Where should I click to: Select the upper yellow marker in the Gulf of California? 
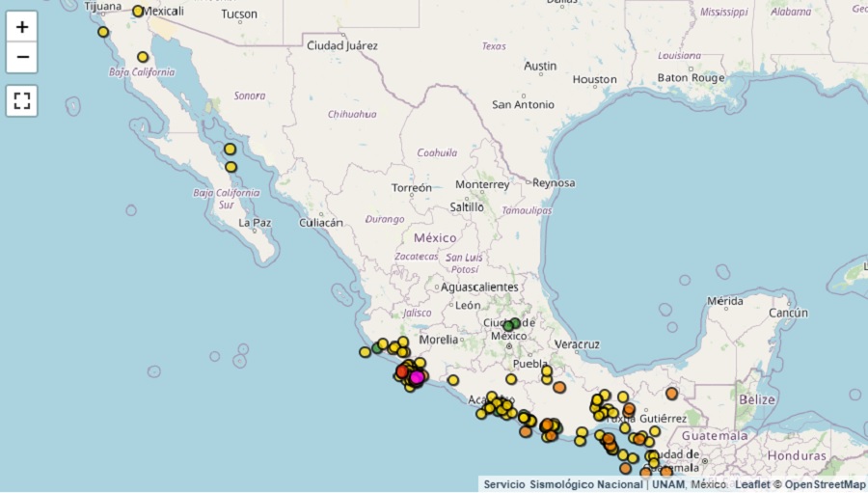click(x=230, y=149)
